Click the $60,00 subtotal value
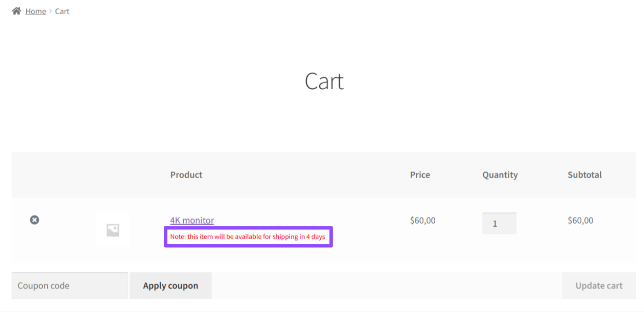The image size is (644, 312). [580, 220]
